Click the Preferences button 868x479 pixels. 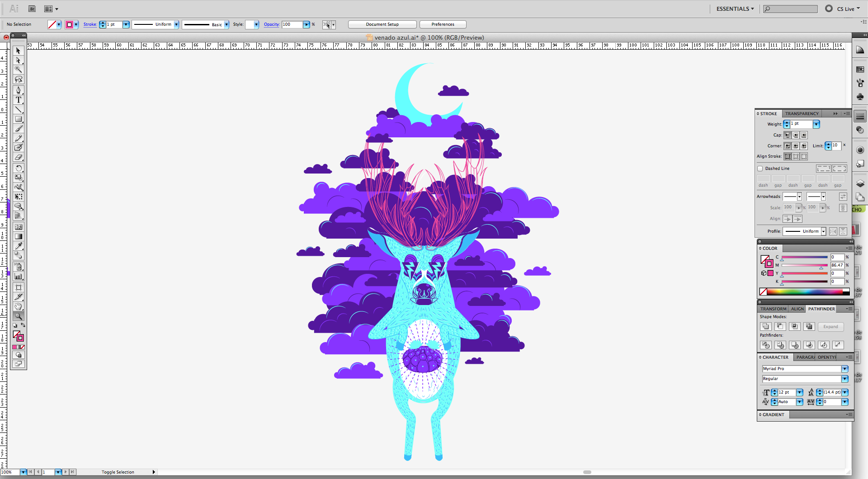pos(443,24)
